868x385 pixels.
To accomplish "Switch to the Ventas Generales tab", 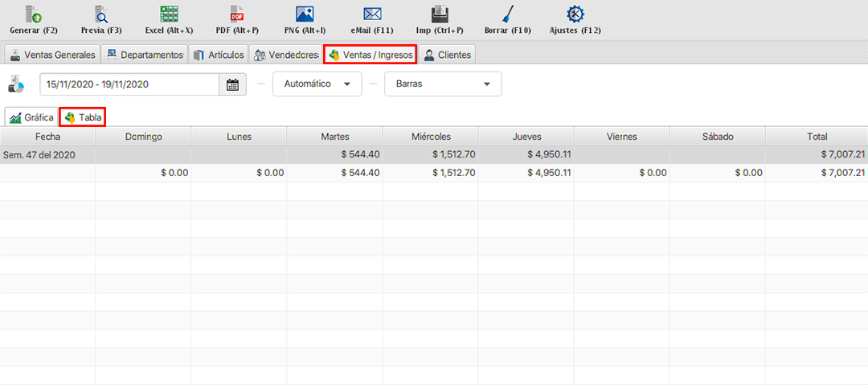I will 52,55.
